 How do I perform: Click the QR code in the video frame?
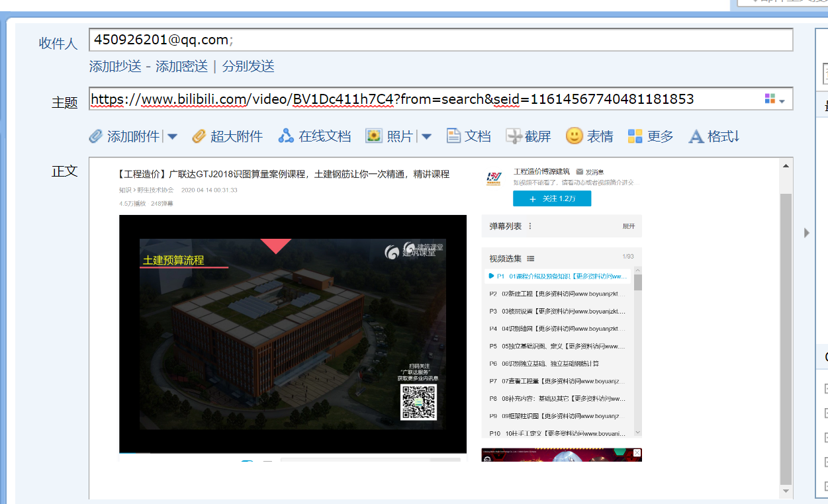[x=418, y=401]
